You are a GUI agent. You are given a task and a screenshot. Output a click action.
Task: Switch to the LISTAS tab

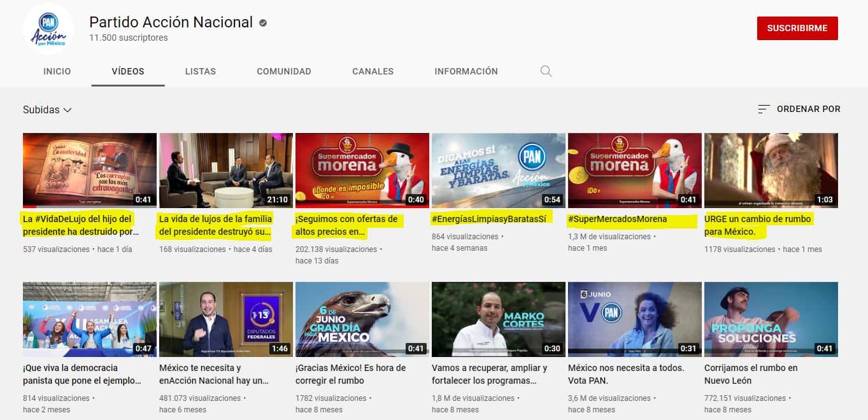[201, 71]
